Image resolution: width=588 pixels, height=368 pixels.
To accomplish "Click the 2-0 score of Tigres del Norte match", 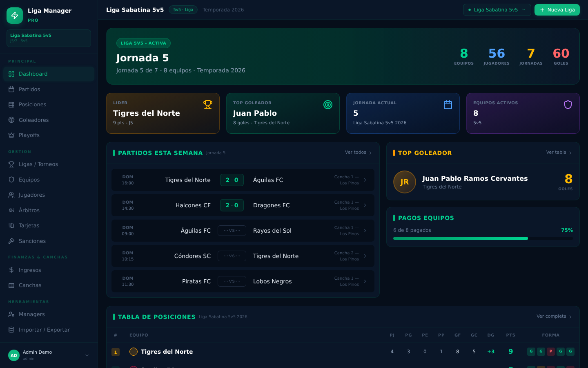I will click(x=232, y=180).
